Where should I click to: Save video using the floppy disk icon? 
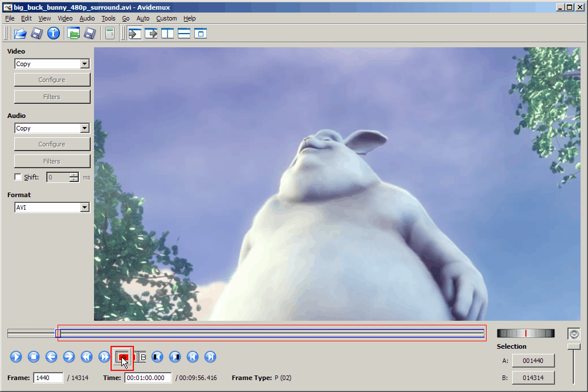pyautogui.click(x=36, y=34)
